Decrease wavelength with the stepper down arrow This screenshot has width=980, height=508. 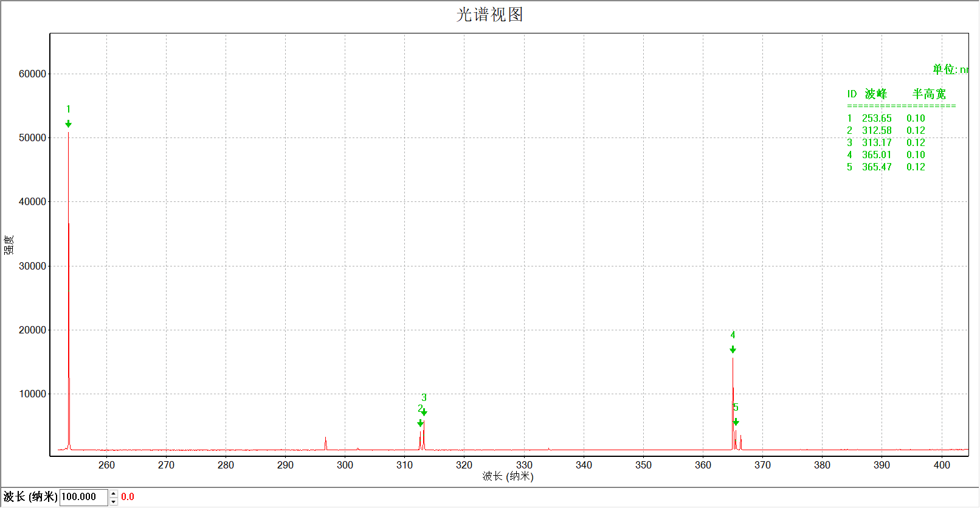[114, 501]
